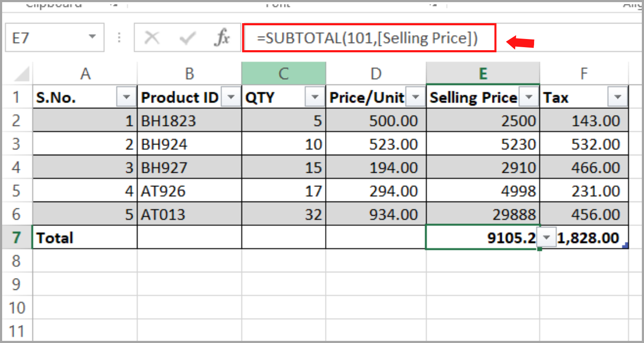Open the S.No. filter dropdown
644x343 pixels.
[126, 97]
